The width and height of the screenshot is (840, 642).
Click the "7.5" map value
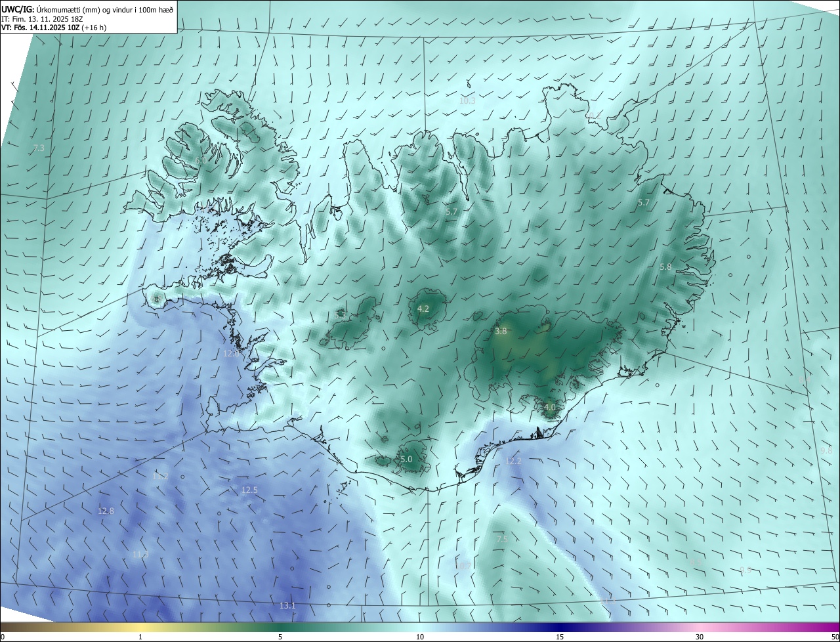click(x=502, y=539)
